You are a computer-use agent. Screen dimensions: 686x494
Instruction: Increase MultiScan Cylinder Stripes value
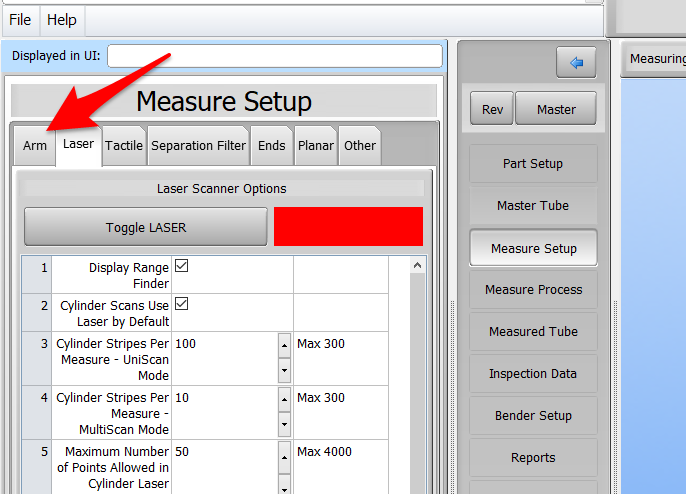tap(284, 399)
